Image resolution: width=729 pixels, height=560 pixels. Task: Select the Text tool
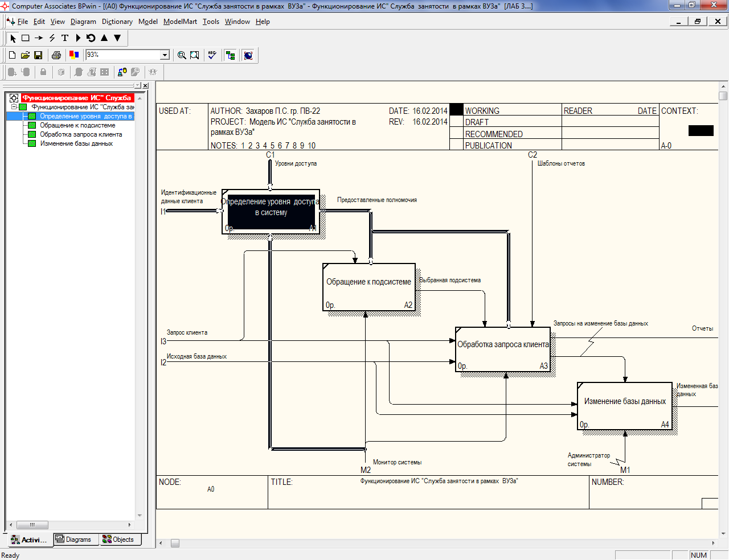click(x=65, y=38)
